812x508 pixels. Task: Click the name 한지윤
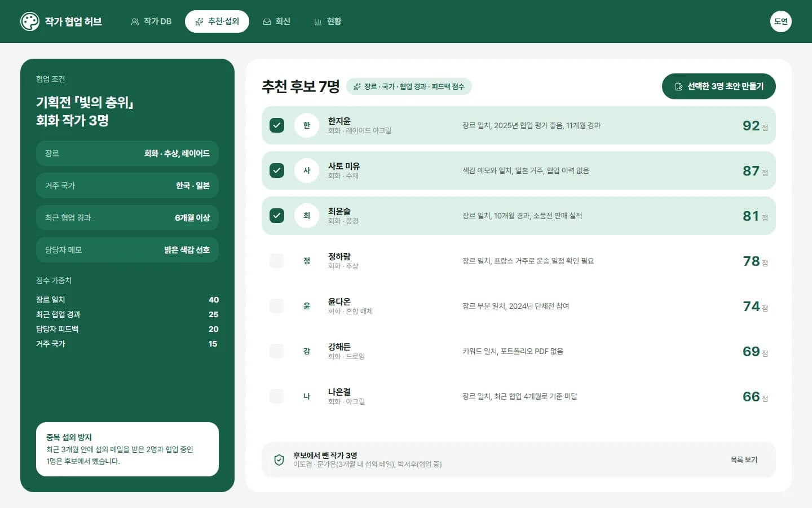(x=339, y=121)
